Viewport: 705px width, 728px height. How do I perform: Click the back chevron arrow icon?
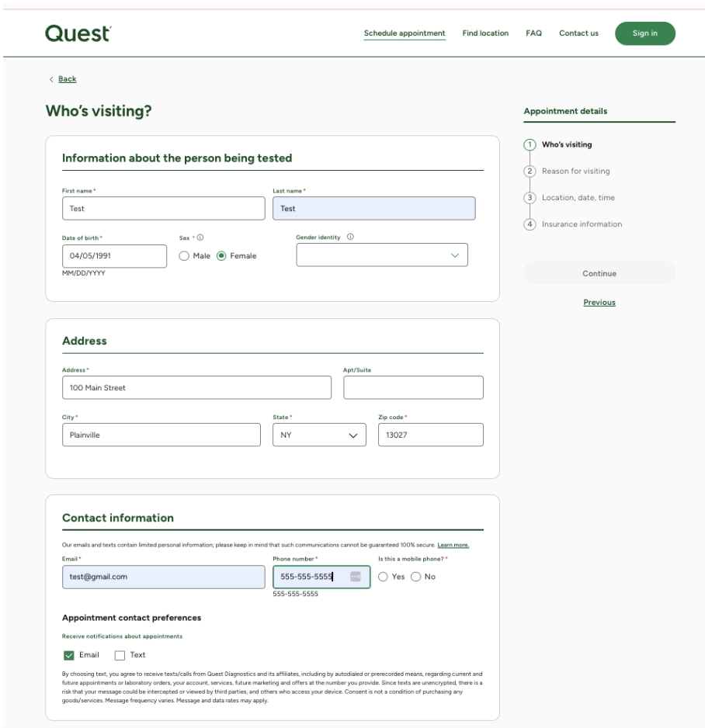pyautogui.click(x=51, y=79)
